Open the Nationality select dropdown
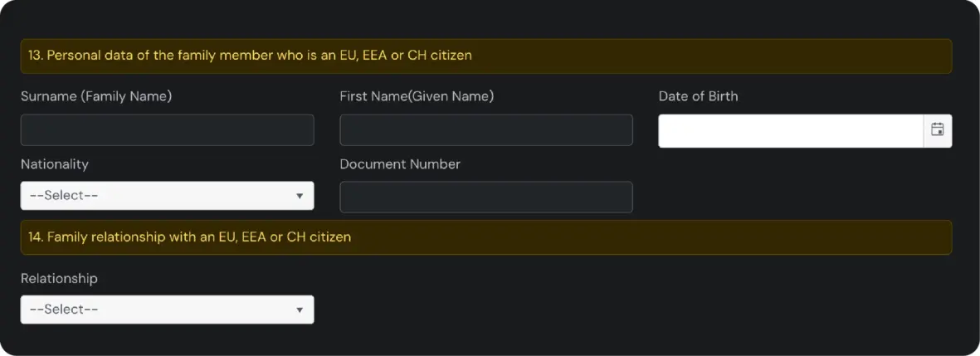This screenshot has height=356, width=980. click(168, 196)
